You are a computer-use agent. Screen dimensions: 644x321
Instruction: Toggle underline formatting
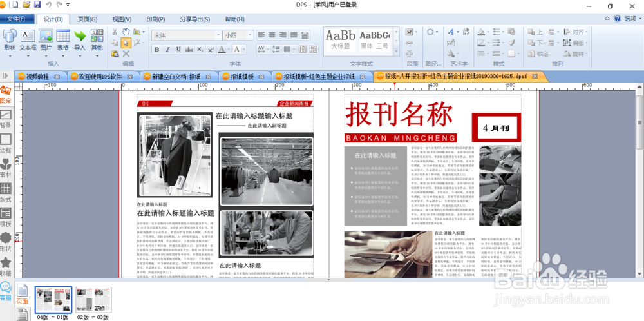pos(178,50)
